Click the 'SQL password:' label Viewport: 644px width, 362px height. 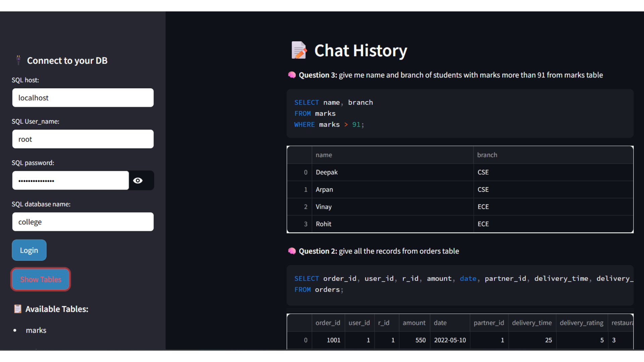[x=33, y=163]
